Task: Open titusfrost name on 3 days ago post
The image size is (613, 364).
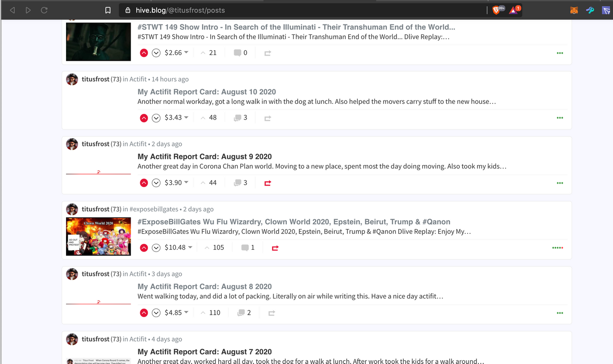Action: click(95, 274)
